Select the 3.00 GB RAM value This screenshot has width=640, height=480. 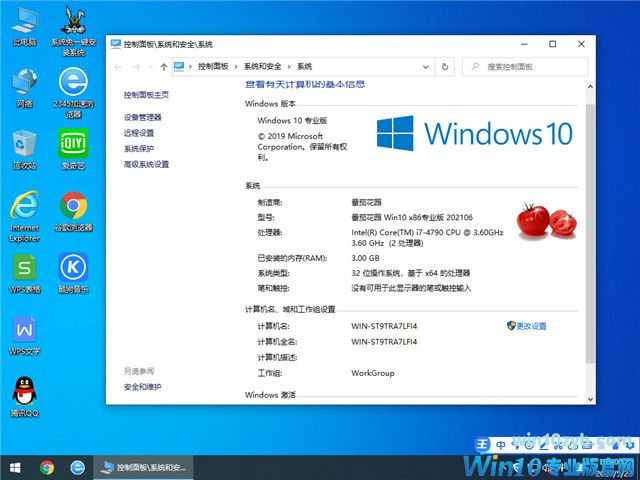click(x=365, y=258)
